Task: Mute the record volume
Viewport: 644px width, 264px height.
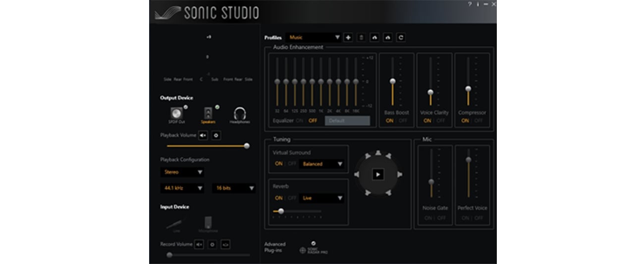Action: tap(199, 244)
